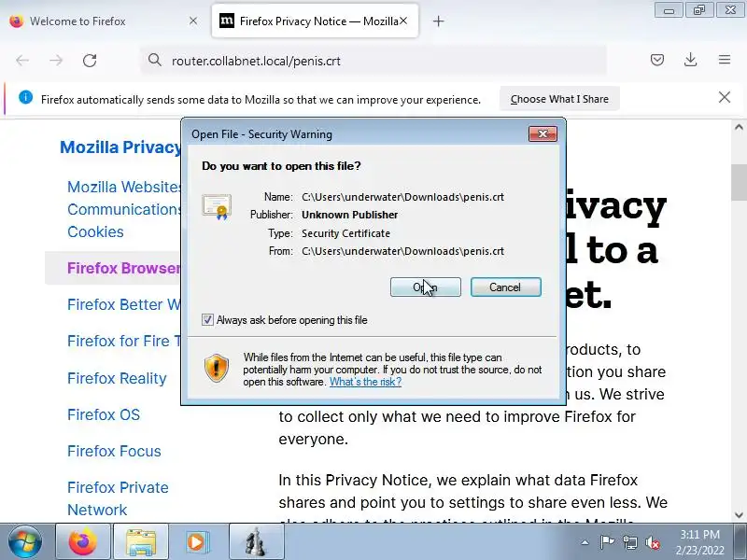The width and height of the screenshot is (747, 560).
Task: Click the back navigation arrow
Action: 22,61
